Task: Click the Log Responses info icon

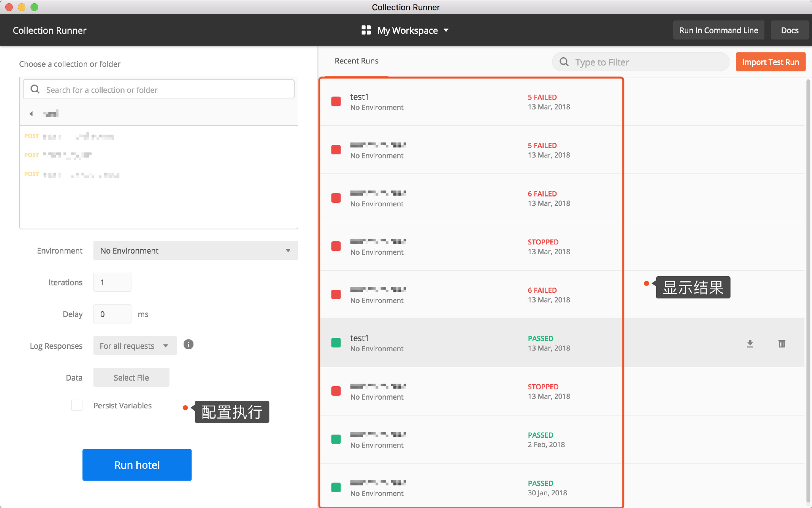Action: point(188,344)
